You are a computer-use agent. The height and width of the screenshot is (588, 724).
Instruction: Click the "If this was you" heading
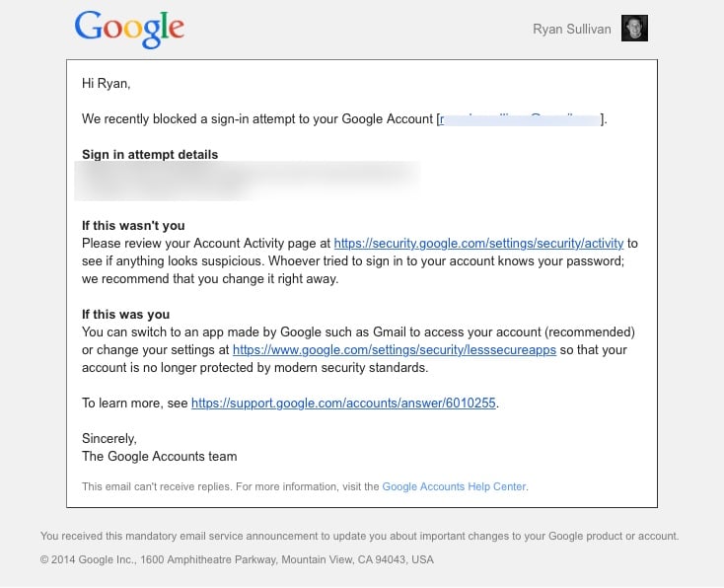126,314
